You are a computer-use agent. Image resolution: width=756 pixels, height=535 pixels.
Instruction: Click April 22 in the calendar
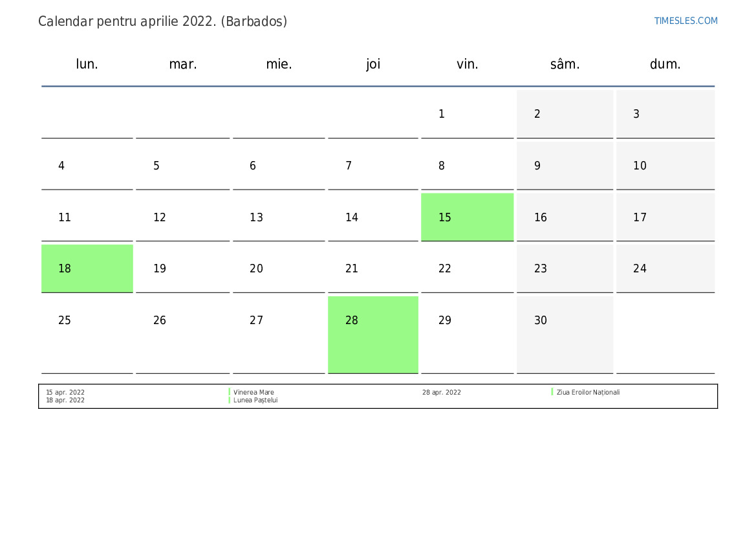[x=467, y=268]
